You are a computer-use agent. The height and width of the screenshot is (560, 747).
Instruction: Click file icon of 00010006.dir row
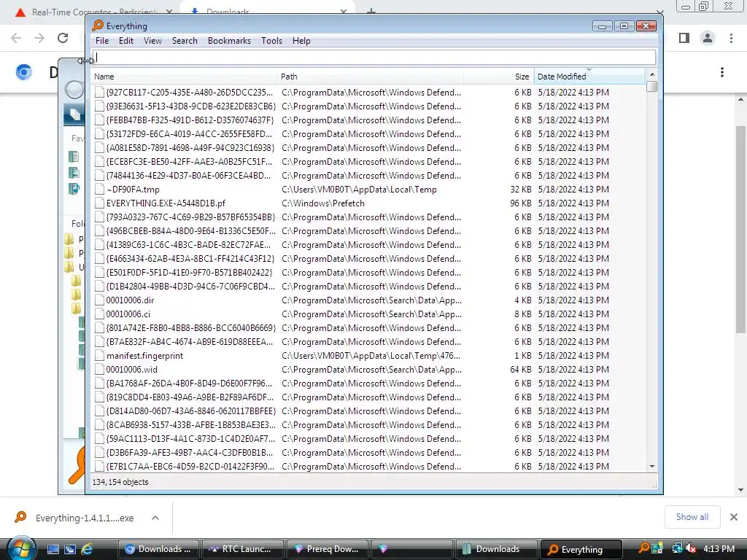point(99,300)
